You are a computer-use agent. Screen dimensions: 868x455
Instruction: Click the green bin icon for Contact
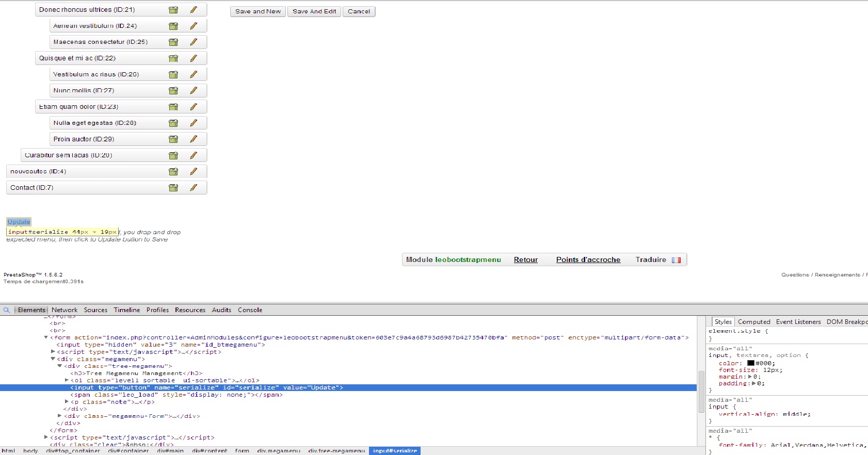tap(173, 188)
